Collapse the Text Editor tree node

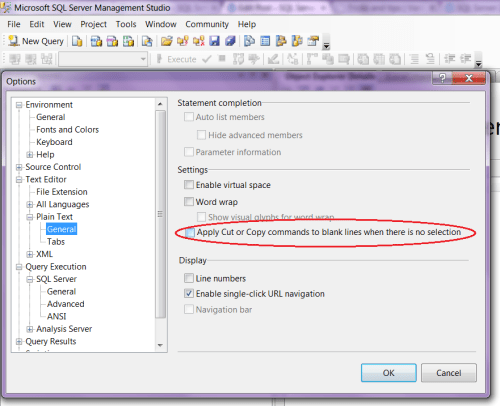[19, 180]
